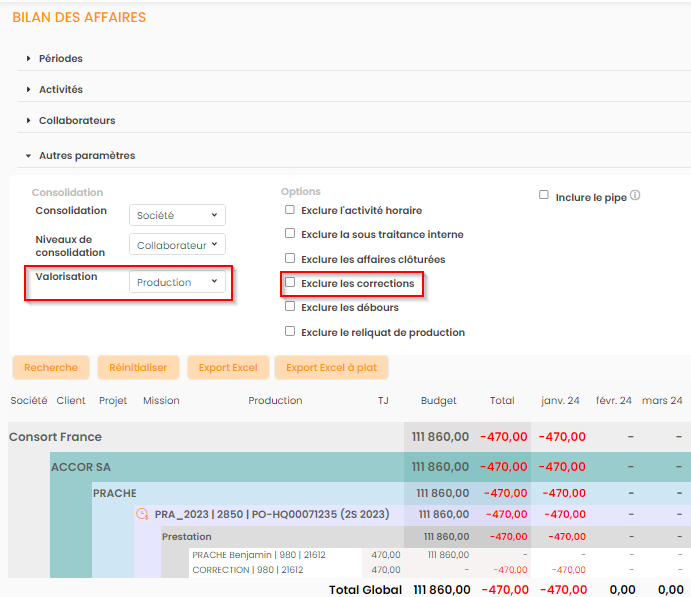The width and height of the screenshot is (691, 597).
Task: Click the Export Excel button
Action: [x=228, y=368]
